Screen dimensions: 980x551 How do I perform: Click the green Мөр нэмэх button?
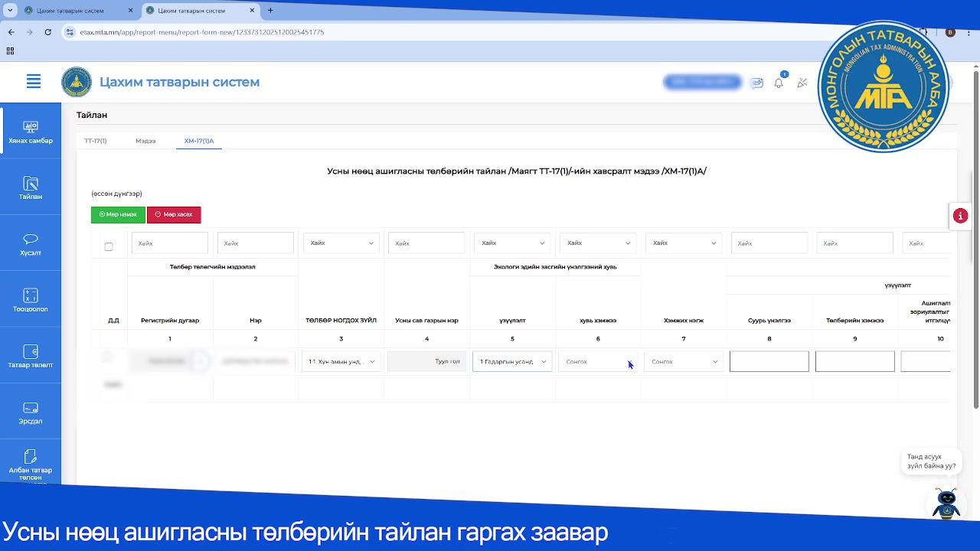[x=118, y=215]
